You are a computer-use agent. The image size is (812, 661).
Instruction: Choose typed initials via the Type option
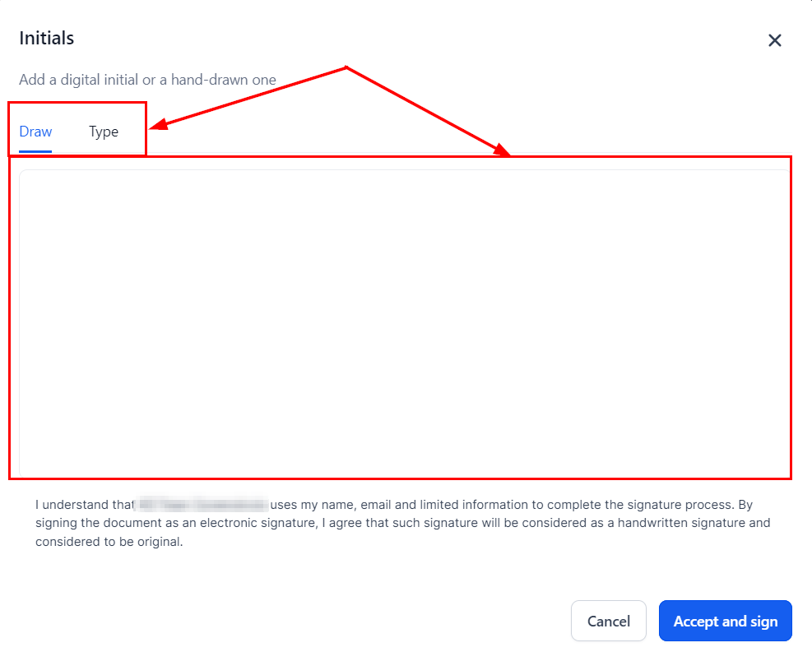coord(104,132)
